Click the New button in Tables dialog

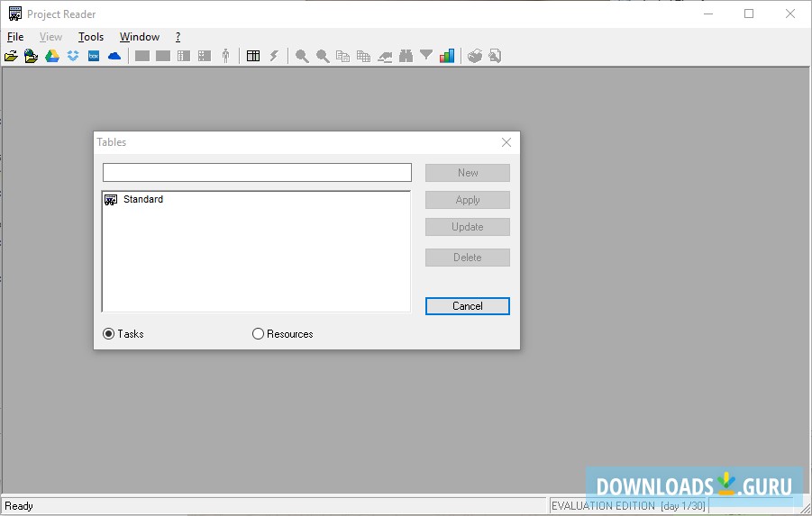point(468,173)
